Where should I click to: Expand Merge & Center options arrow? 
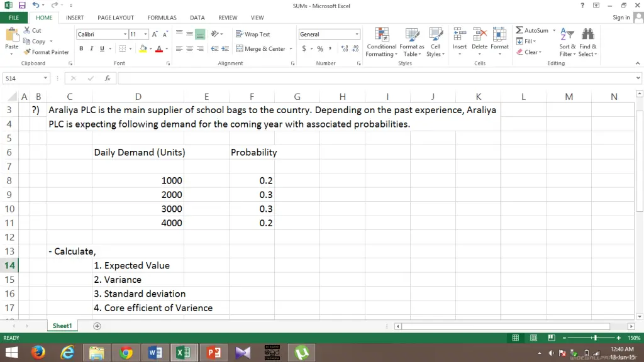(x=291, y=49)
